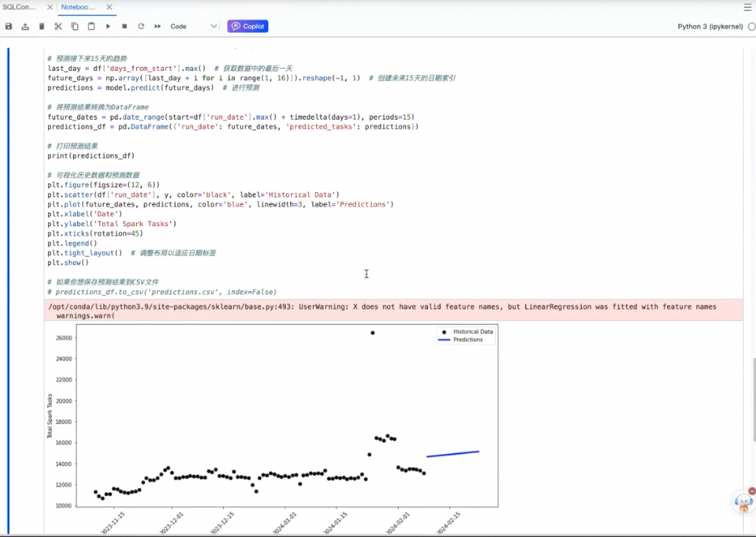Click the robot assistant chat icon
Viewport: 756px width, 537px height.
744,502
